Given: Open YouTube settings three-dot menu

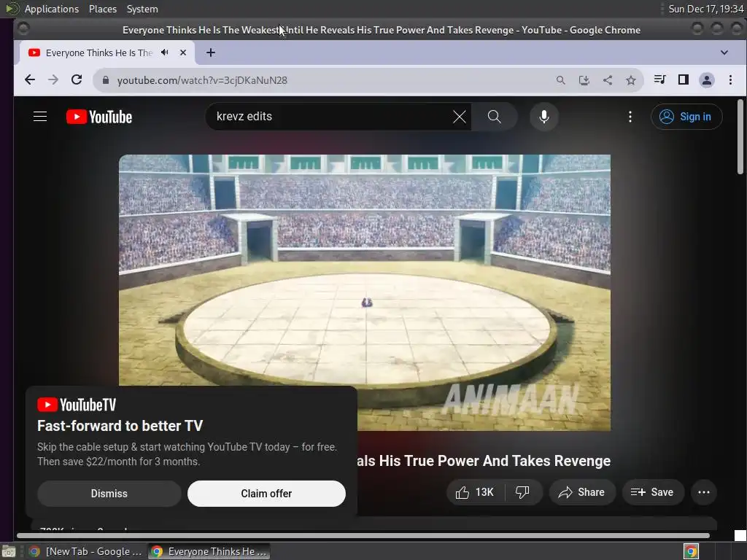Looking at the screenshot, I should pyautogui.click(x=630, y=117).
